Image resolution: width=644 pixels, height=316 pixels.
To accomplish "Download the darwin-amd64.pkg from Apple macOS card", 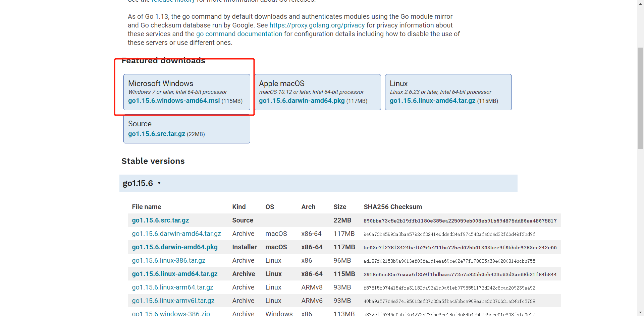I will pos(302,101).
